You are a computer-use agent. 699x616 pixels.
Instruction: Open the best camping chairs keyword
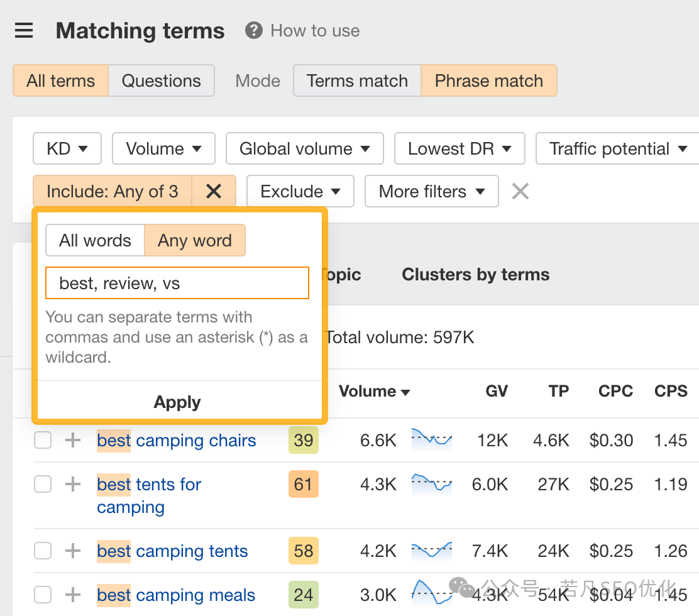(x=177, y=441)
